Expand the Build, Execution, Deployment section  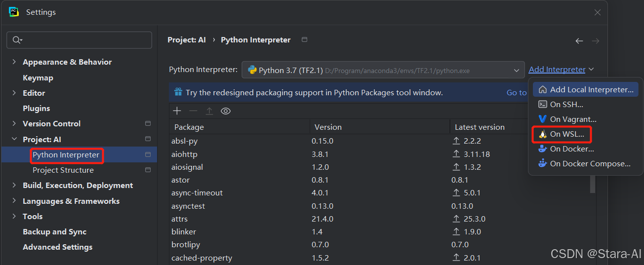14,186
